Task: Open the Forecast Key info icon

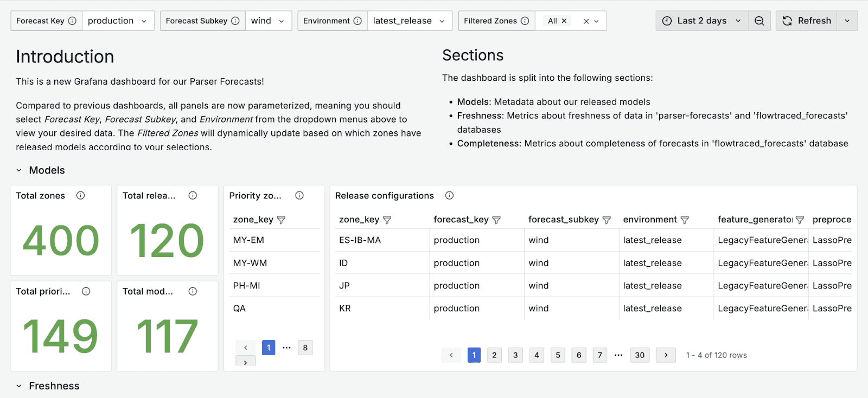Action: [72, 21]
